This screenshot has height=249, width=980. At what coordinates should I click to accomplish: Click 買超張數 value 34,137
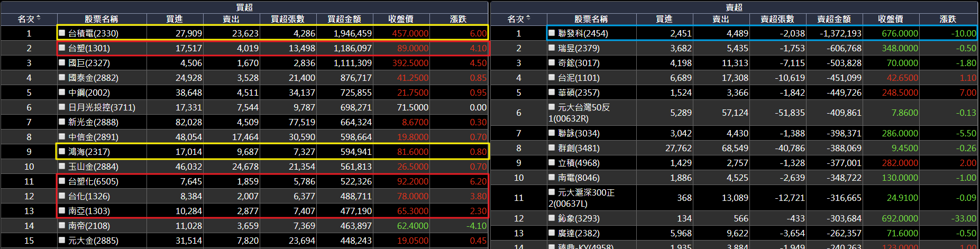302,93
